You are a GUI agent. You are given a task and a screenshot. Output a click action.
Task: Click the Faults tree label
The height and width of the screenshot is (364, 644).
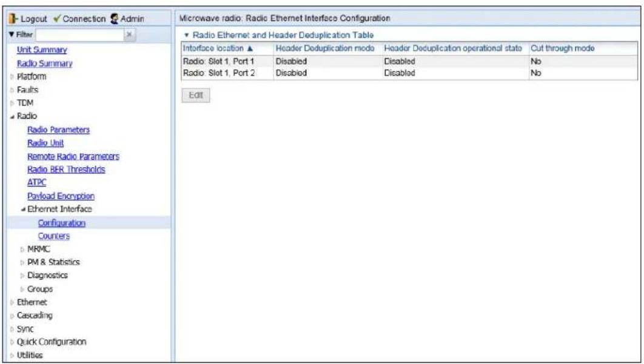tap(27, 90)
